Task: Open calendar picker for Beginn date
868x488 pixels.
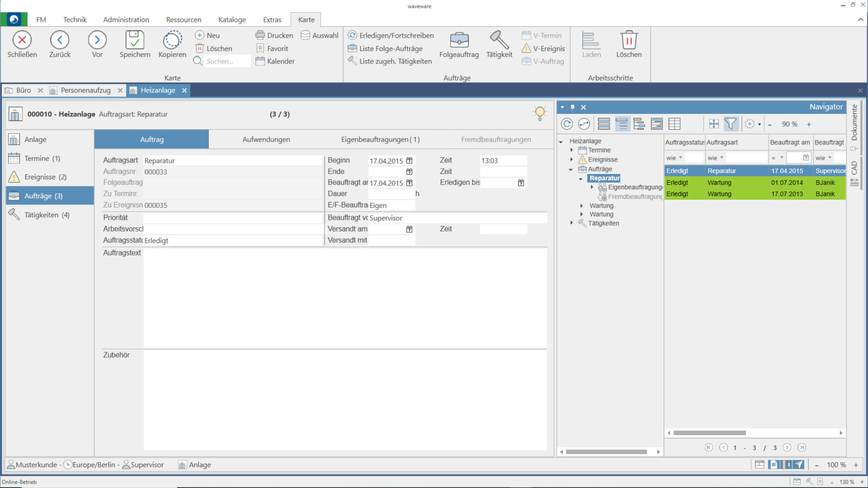Action: pyautogui.click(x=409, y=161)
